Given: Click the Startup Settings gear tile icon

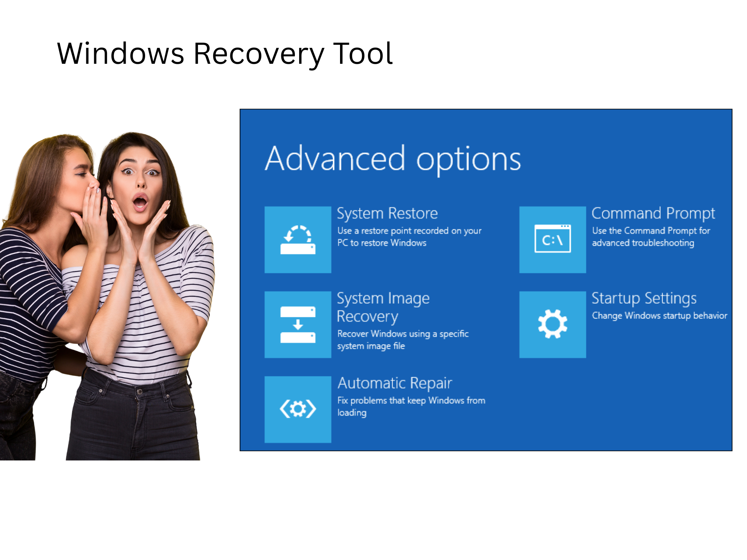Looking at the screenshot, I should [x=552, y=324].
